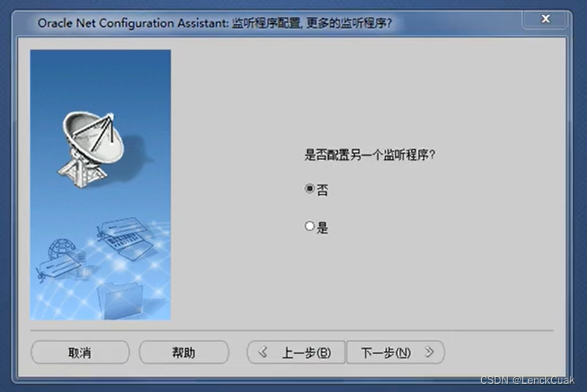Go back with the 上一步(B) button
Screen dimensions: 587x392
[296, 352]
